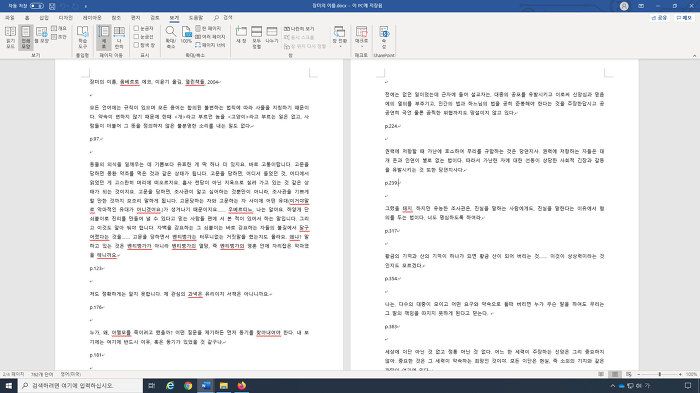The width and height of the screenshot is (700, 393).
Task: Check the Ruler (눈금자) checkbox
Action: point(144,28)
